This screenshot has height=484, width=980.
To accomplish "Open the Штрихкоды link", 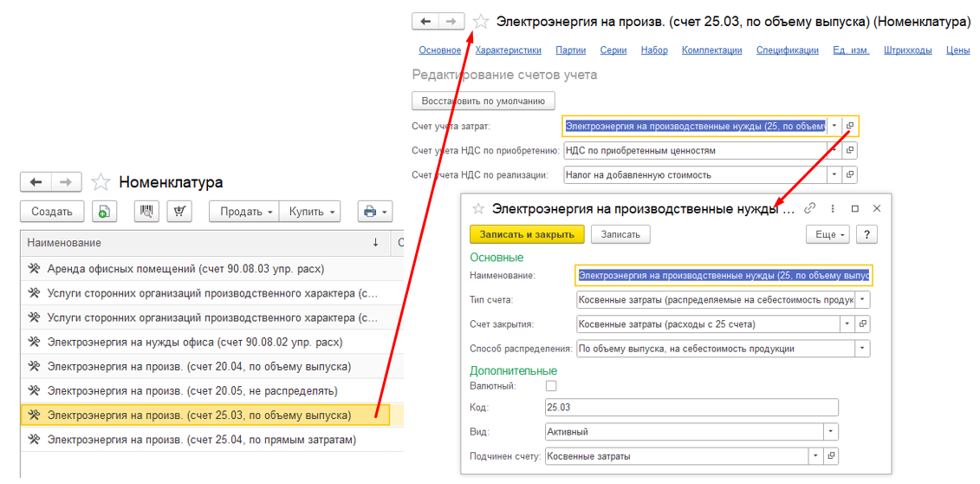I will 908,50.
